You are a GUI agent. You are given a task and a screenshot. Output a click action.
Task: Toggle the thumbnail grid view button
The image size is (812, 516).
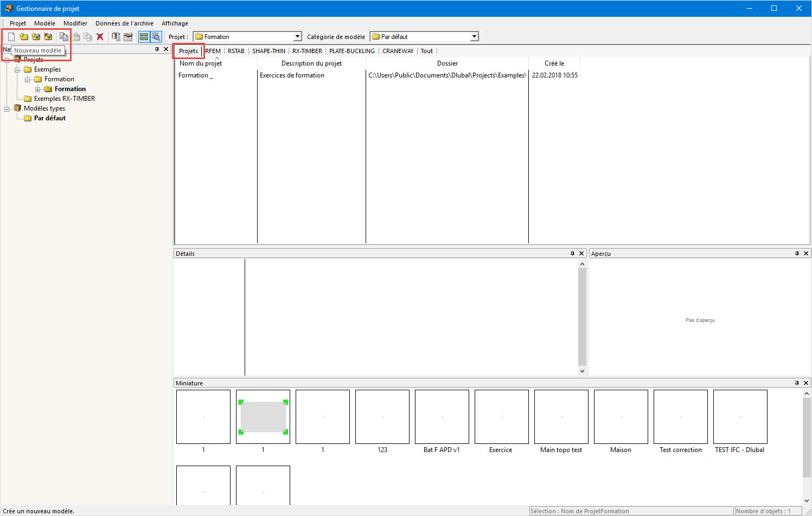[144, 37]
